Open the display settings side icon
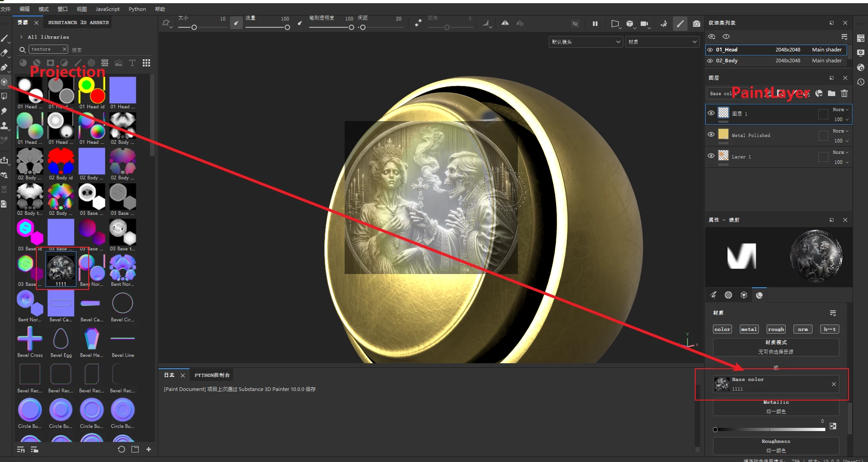 (861, 53)
